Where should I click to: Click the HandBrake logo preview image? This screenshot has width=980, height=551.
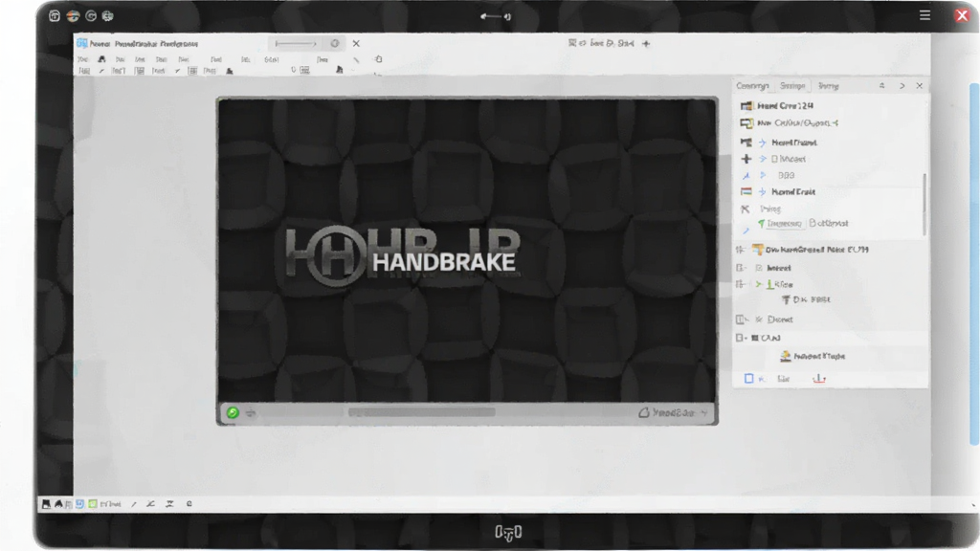coord(467,250)
